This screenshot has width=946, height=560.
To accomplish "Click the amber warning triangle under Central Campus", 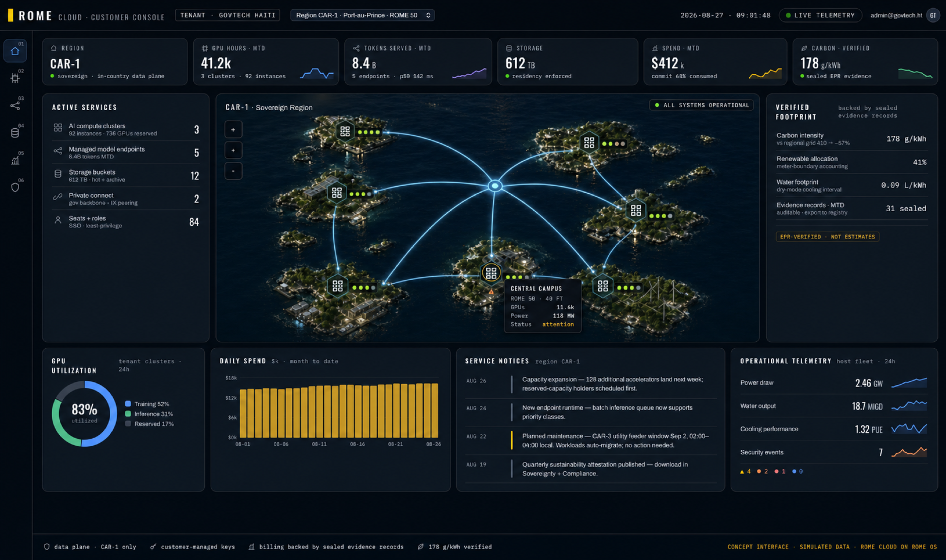I will tap(491, 292).
